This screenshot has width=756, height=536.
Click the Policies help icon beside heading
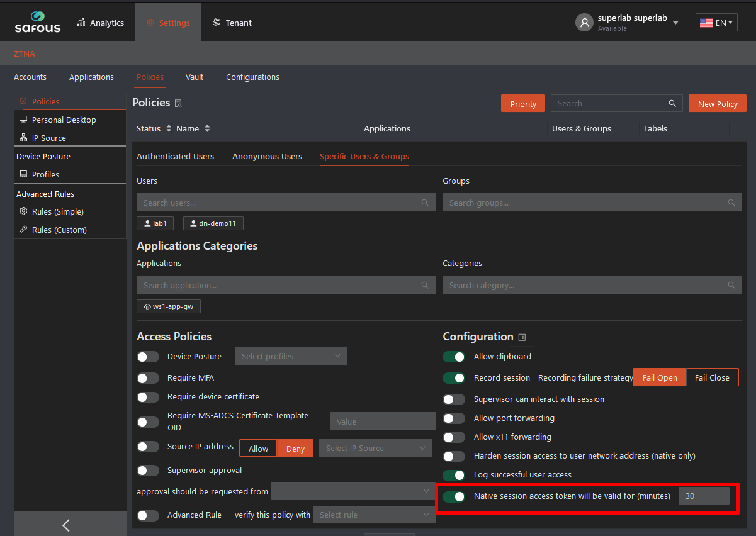pyautogui.click(x=178, y=103)
